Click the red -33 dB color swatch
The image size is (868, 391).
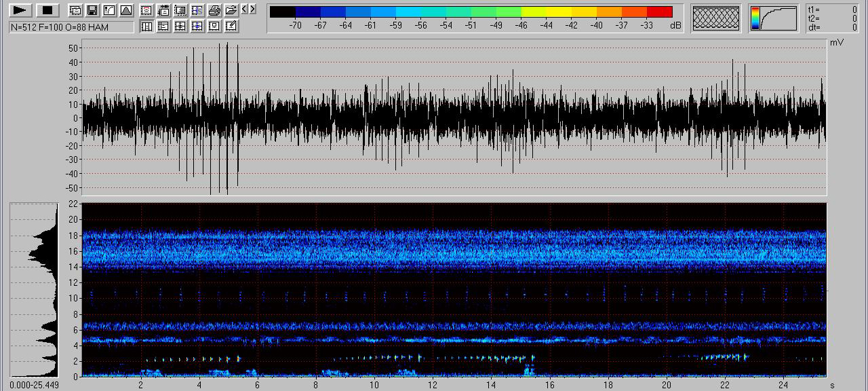coord(659,12)
